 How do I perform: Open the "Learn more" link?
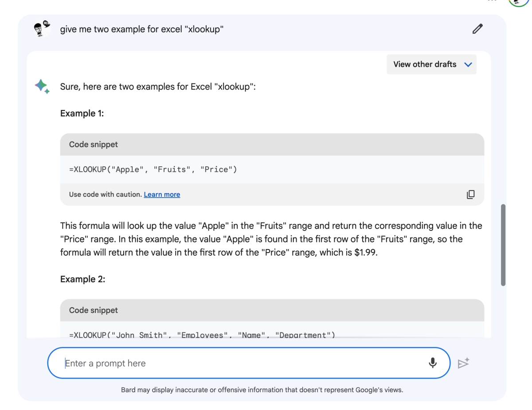point(162,195)
